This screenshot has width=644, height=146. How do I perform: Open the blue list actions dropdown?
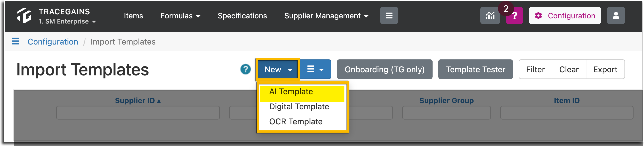[x=315, y=69]
